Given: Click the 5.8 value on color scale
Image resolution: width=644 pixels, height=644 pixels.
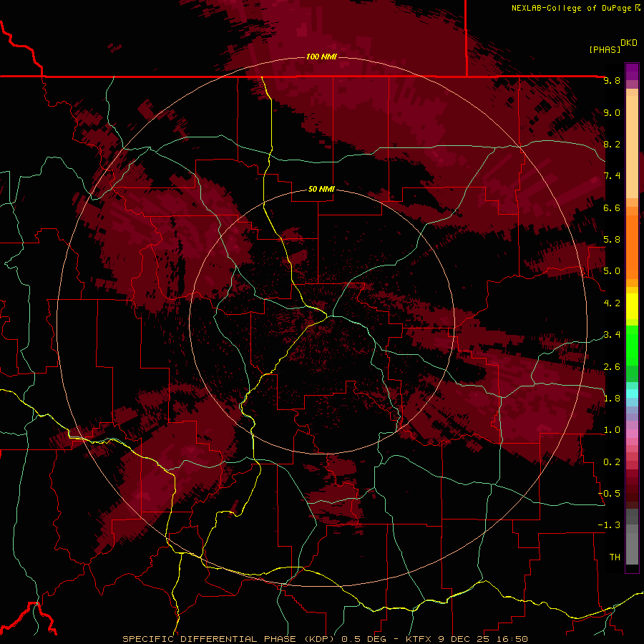Looking at the screenshot, I should click(x=612, y=240).
